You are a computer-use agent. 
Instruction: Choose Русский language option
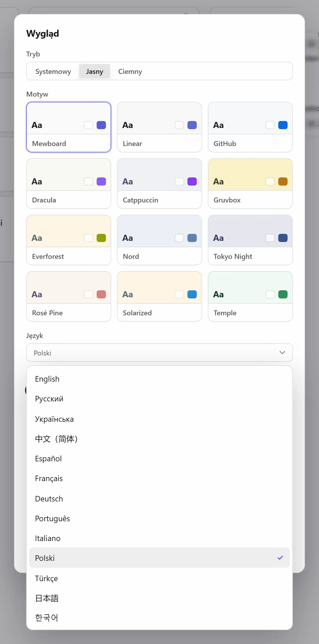[x=159, y=399]
